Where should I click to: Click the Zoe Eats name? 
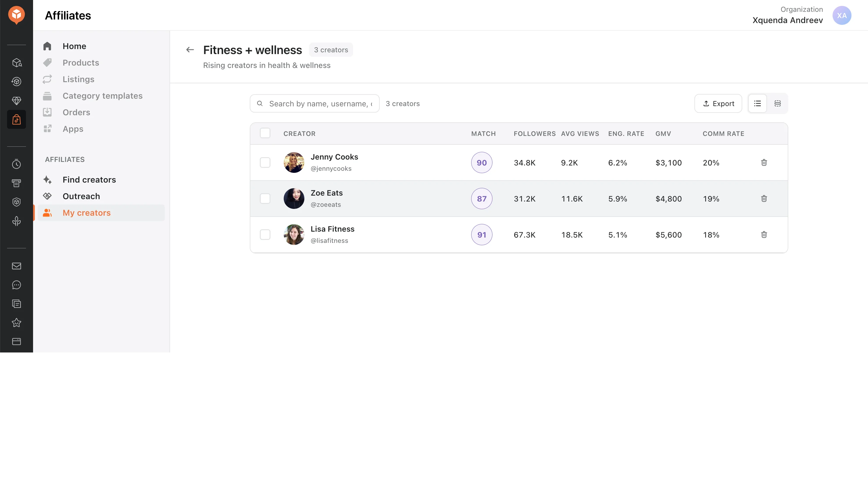point(327,193)
